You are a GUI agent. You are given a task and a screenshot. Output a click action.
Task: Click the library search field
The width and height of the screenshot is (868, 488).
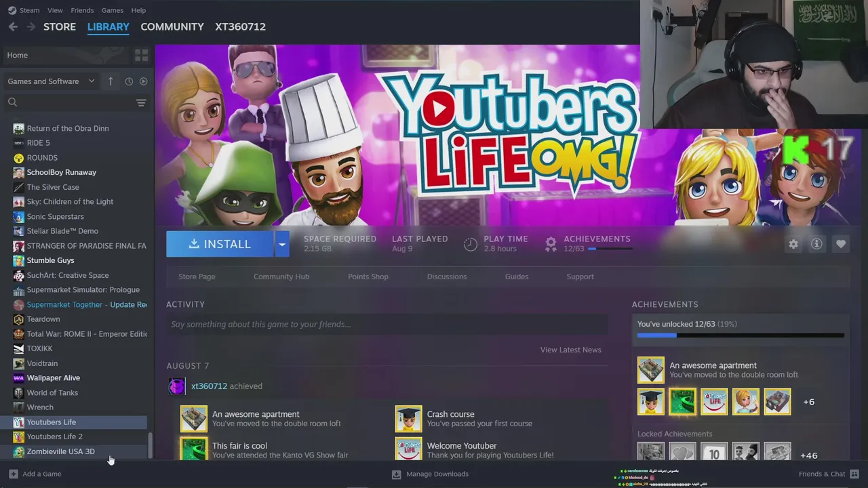tap(68, 102)
